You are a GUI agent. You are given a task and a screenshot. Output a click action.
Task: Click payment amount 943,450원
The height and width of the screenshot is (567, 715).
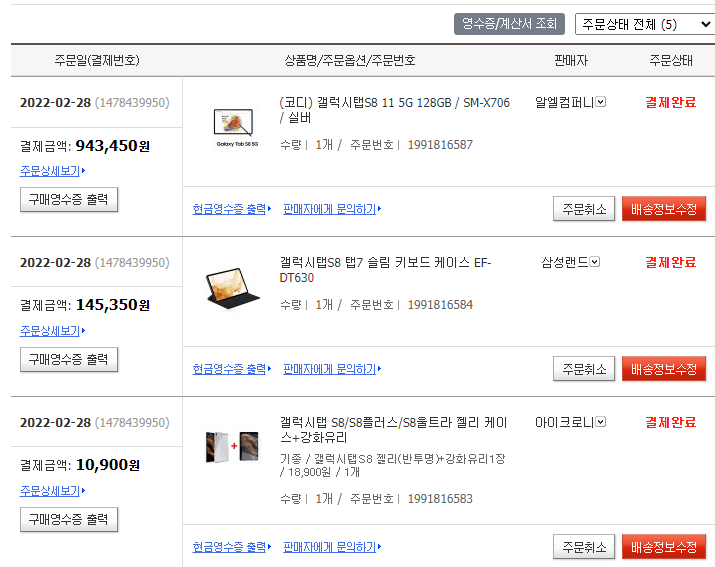113,146
